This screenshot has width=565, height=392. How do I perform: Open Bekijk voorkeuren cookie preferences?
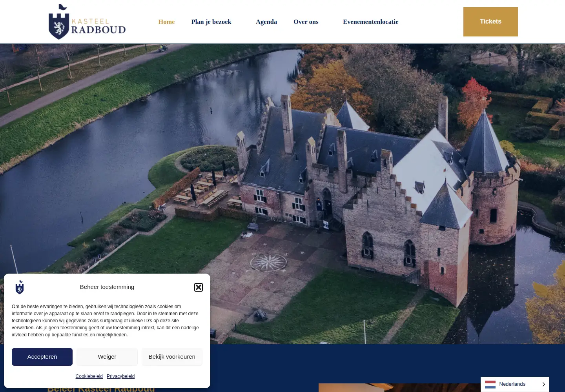[x=172, y=357]
